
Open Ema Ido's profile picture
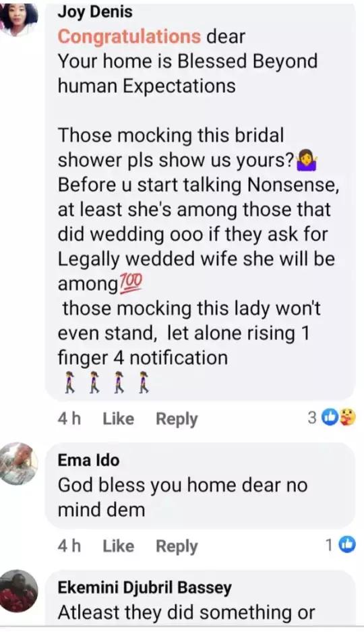[19, 463]
